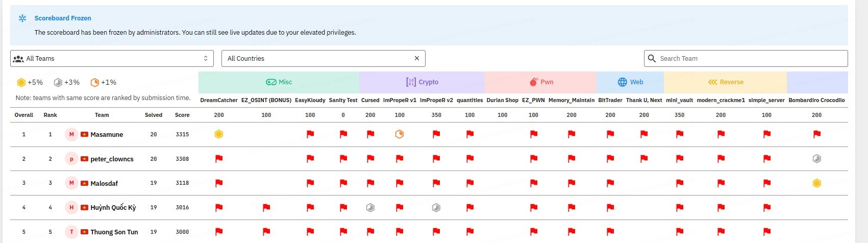
Task: Open the All Countries filter box
Action: pyautogui.click(x=316, y=59)
